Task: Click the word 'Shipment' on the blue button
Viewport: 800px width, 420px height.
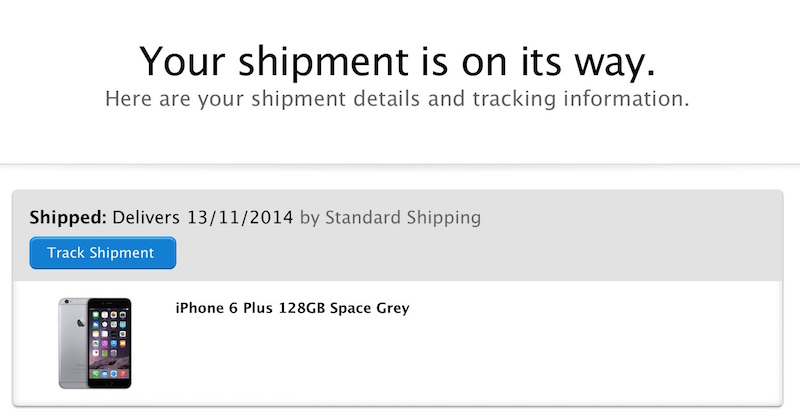Action: (121, 253)
